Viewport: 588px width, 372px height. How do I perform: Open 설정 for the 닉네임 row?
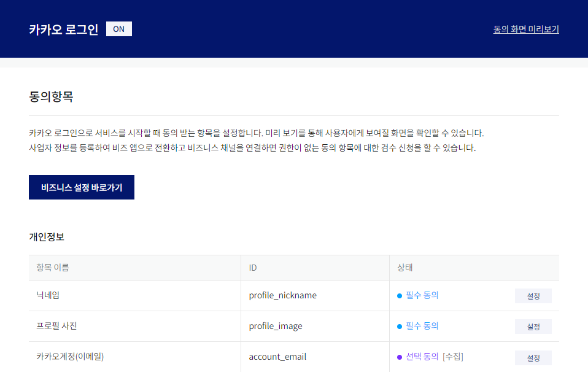(x=533, y=296)
